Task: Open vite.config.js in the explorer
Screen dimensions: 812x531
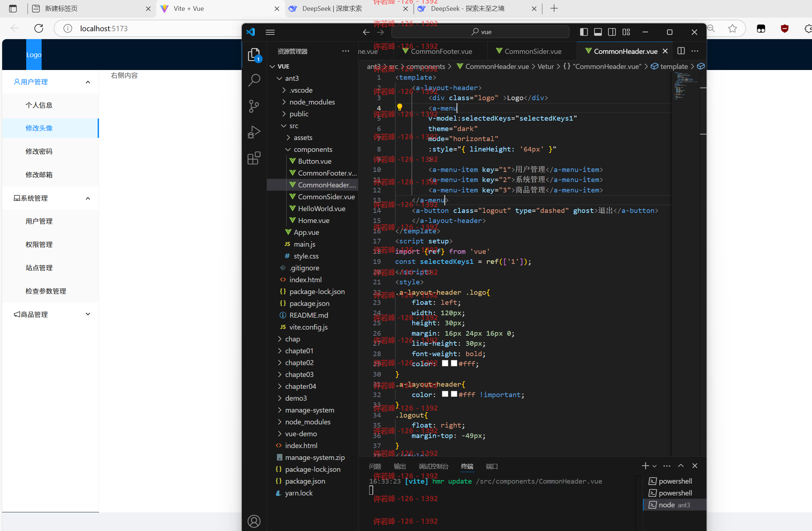Action: pos(313,327)
